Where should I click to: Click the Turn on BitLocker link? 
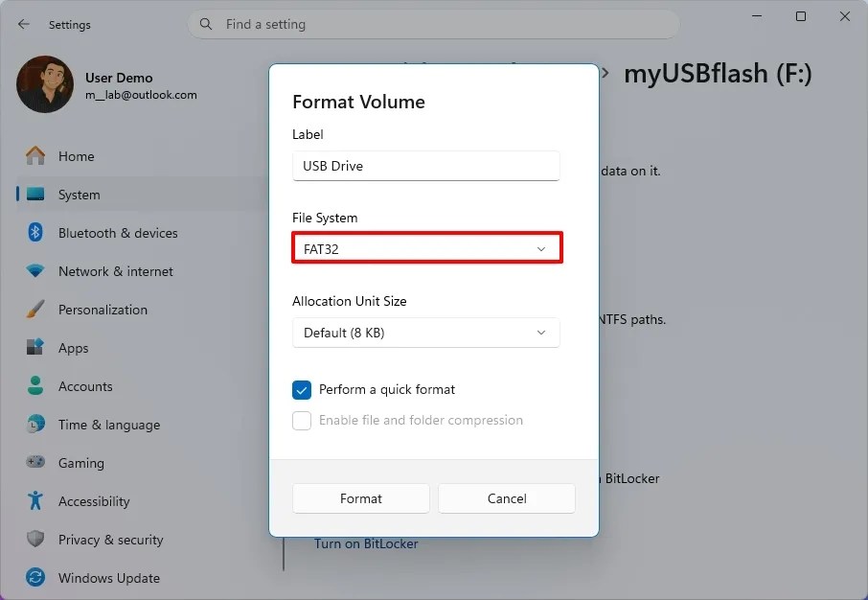pyautogui.click(x=366, y=543)
